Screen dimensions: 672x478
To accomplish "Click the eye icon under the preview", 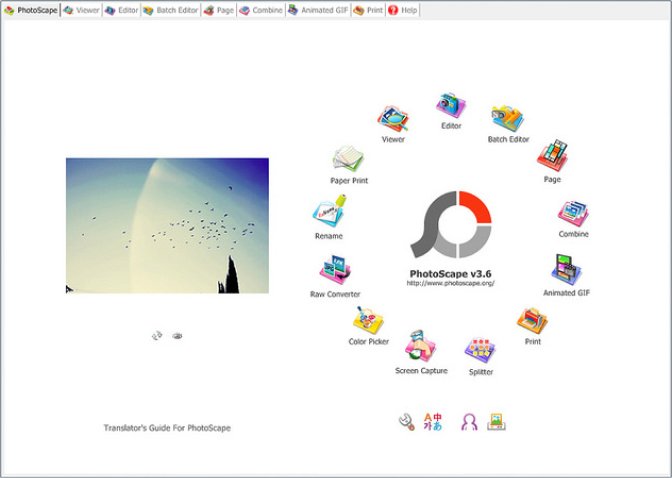I will click(177, 336).
